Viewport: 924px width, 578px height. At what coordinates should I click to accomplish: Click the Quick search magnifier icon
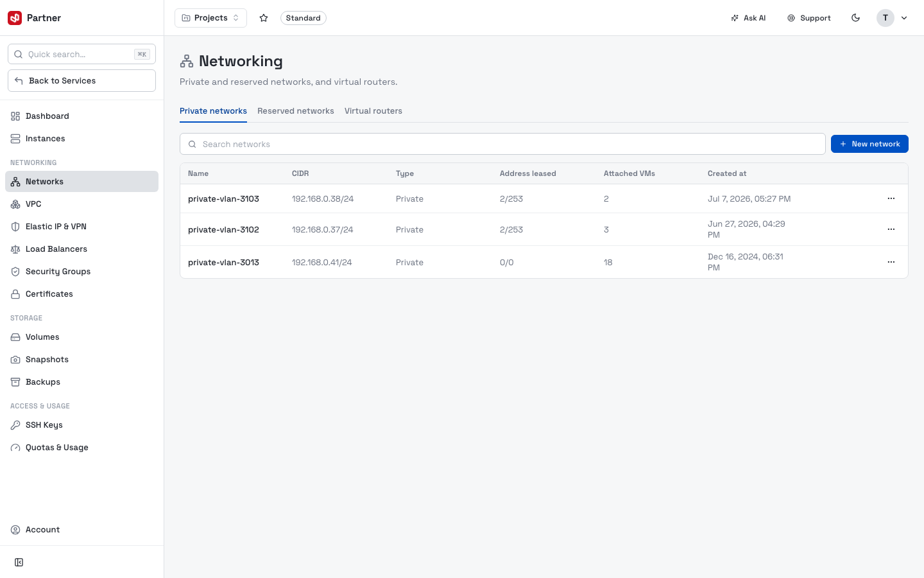19,55
